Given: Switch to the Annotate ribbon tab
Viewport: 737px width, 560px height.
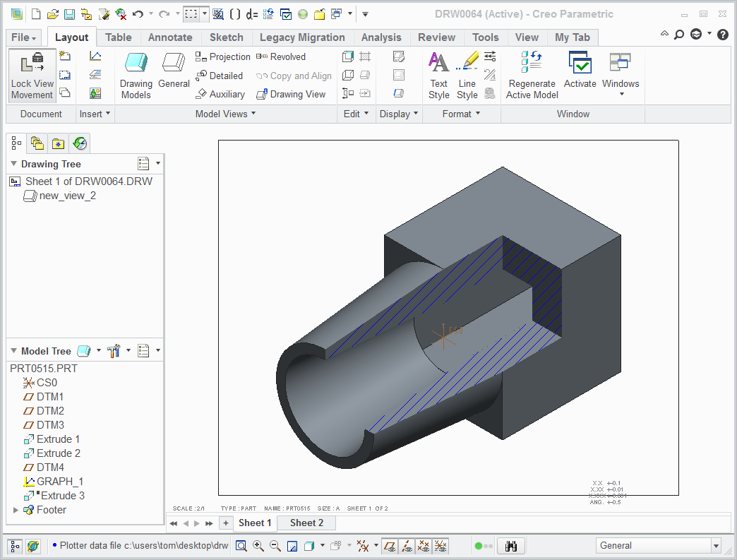Looking at the screenshot, I should (x=170, y=37).
